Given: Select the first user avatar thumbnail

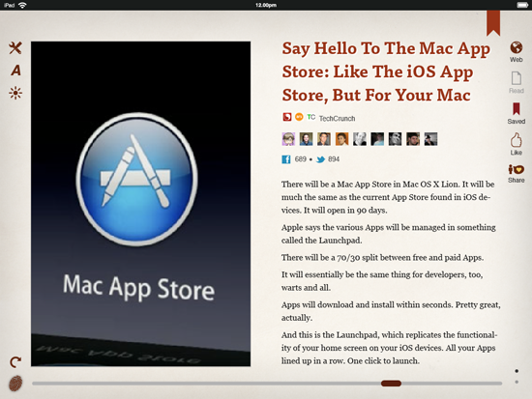Looking at the screenshot, I should (x=288, y=139).
